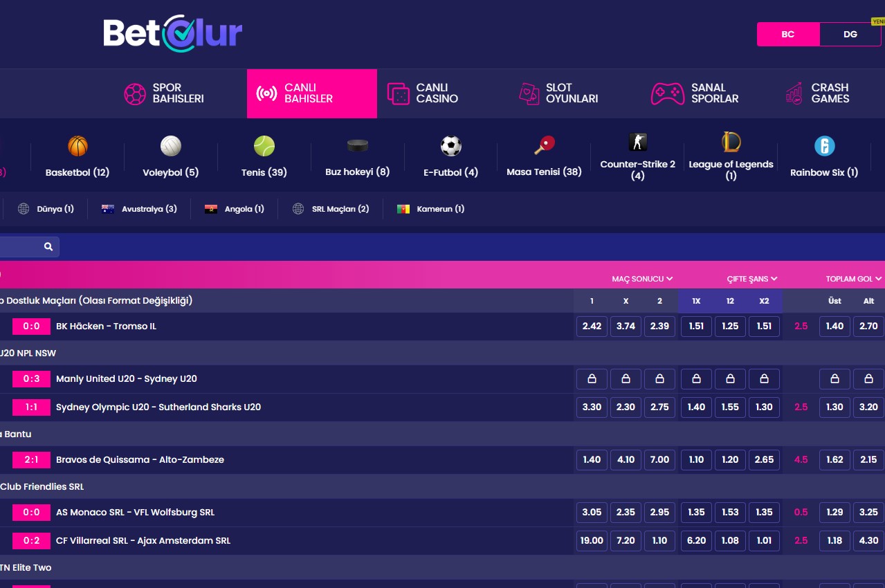Bet 2.95 on VFL Wolfsburg SRL win
The width and height of the screenshot is (885, 588).
[x=659, y=513]
